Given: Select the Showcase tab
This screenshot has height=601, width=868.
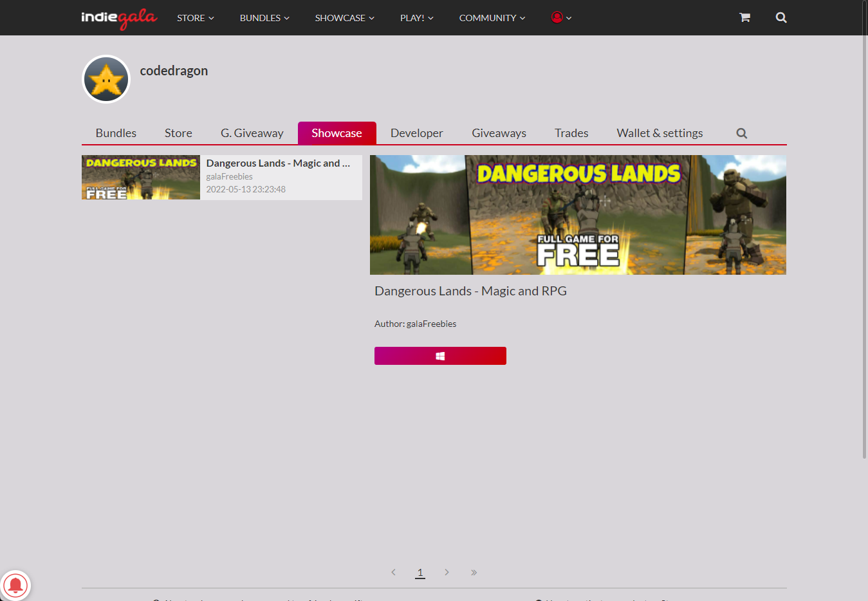Looking at the screenshot, I should coord(337,133).
